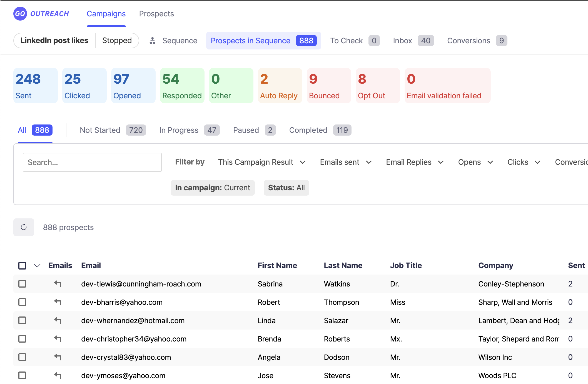Check the box for dev-tlewis@cunningham-roach.com
Viewport: 588px width, 384px height.
click(x=22, y=284)
